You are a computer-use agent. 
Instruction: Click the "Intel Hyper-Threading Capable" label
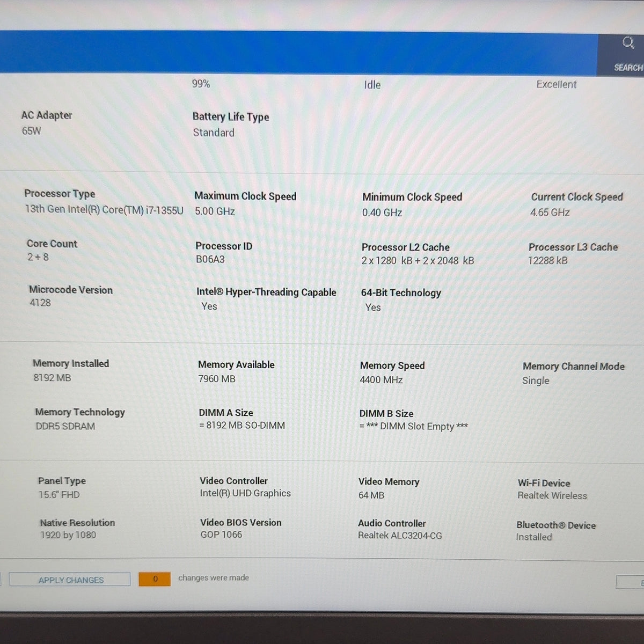click(266, 292)
